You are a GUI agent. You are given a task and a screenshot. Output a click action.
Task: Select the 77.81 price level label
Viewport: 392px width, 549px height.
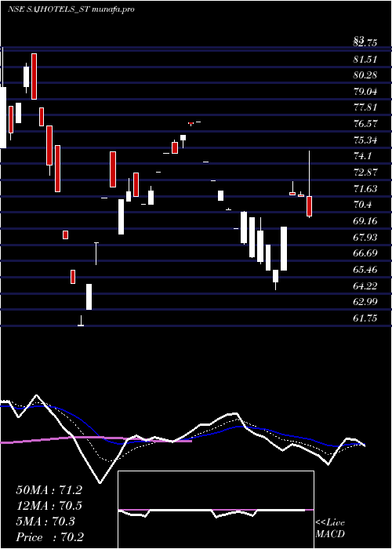(365, 107)
